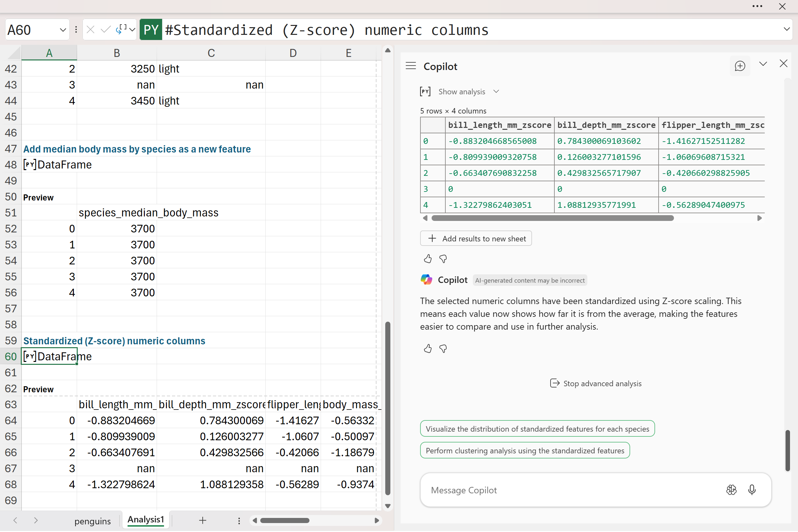Screen dimensions: 798x532
Task: Expand the formula bar
Action: pos(786,29)
